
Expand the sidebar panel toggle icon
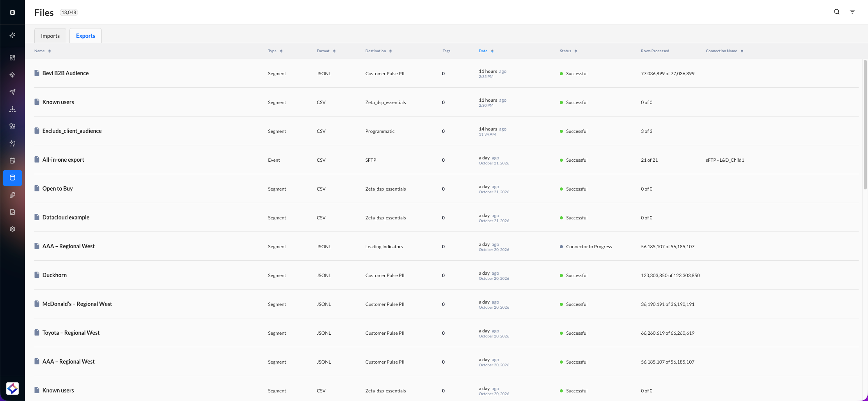[12, 12]
